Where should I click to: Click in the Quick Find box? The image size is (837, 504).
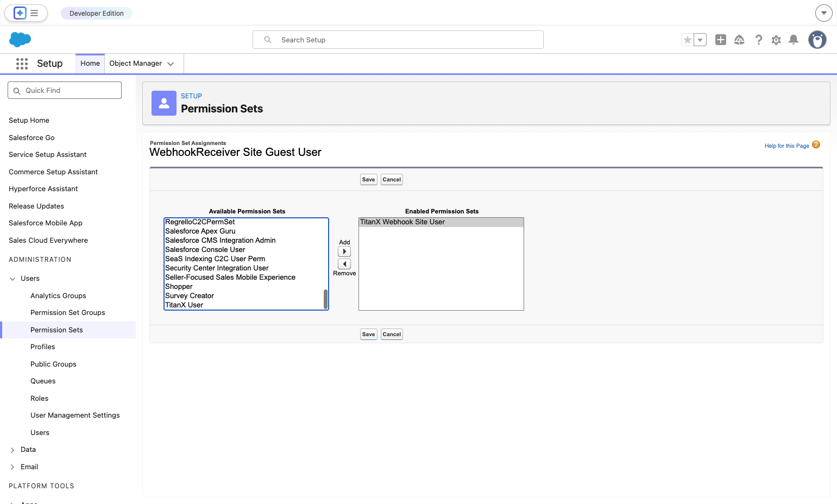tap(65, 90)
